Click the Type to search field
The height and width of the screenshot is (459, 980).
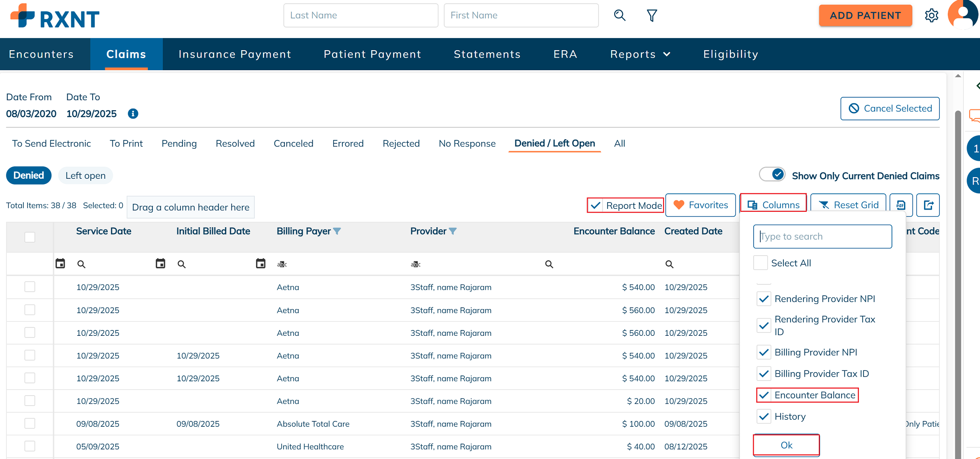pos(822,236)
